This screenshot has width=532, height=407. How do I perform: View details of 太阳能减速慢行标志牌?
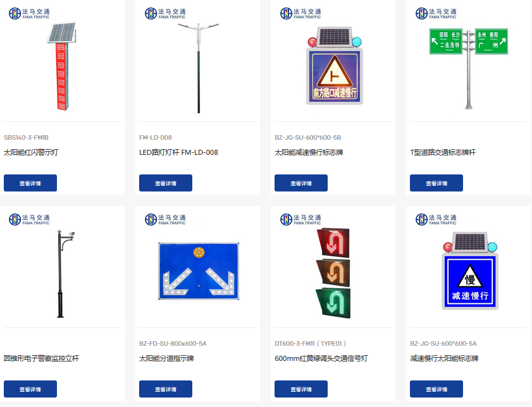(301, 183)
